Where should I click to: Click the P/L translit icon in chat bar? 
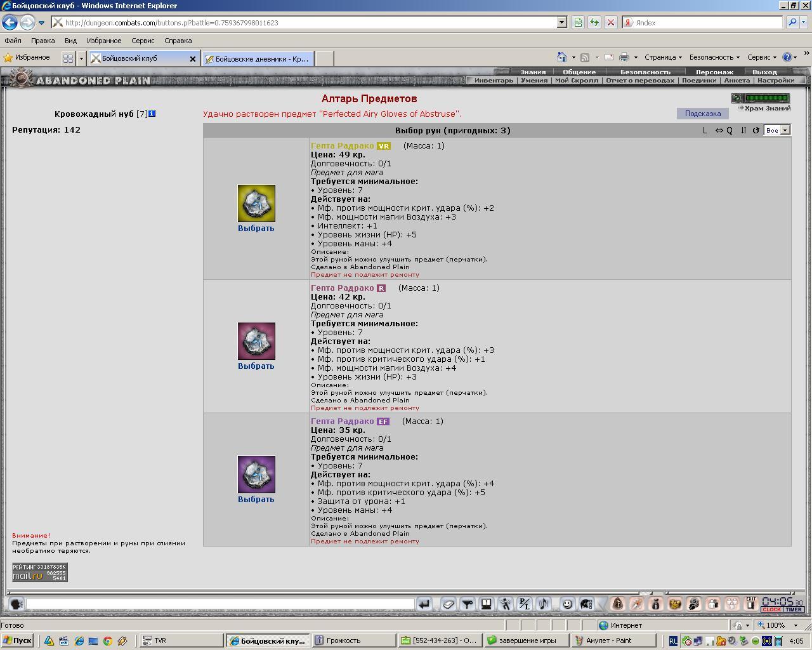[524, 604]
